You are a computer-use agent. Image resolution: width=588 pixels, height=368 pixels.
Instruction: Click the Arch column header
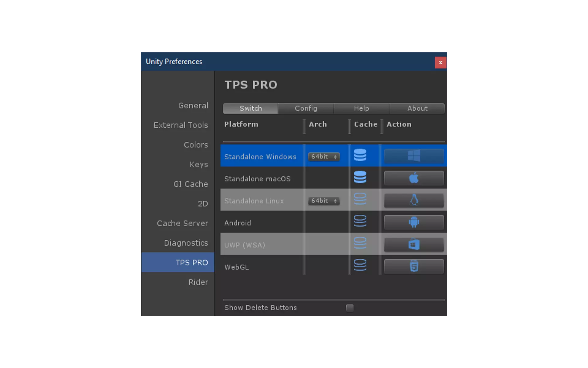[318, 124]
